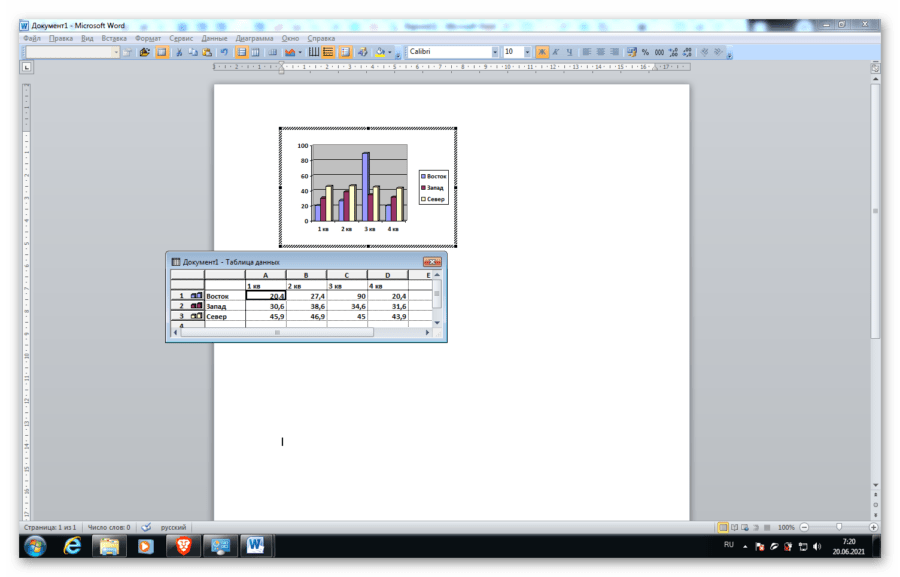
Task: Click the Percent style icon
Action: point(645,52)
